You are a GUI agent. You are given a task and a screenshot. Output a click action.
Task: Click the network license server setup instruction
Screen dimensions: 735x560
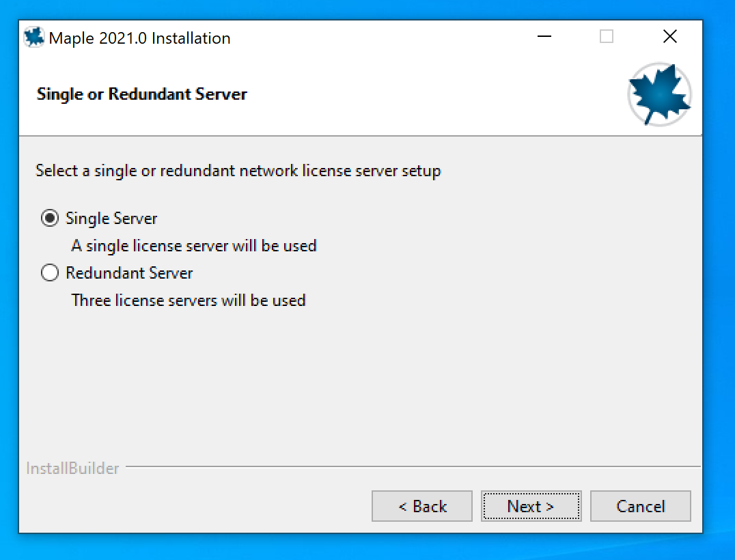pos(238,171)
